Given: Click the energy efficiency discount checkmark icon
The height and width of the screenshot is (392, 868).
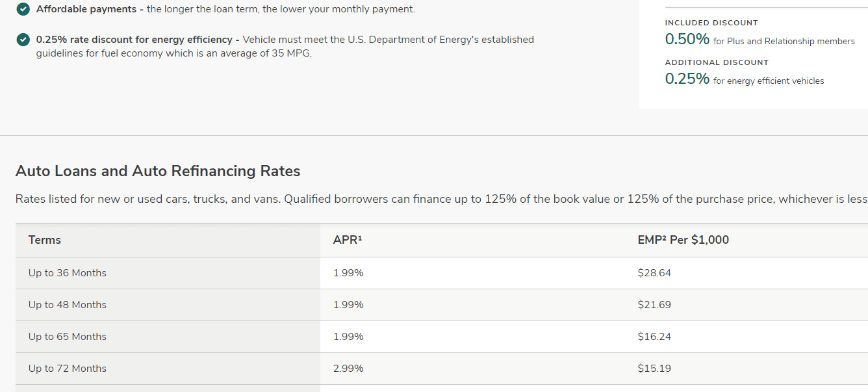Looking at the screenshot, I should (x=23, y=40).
